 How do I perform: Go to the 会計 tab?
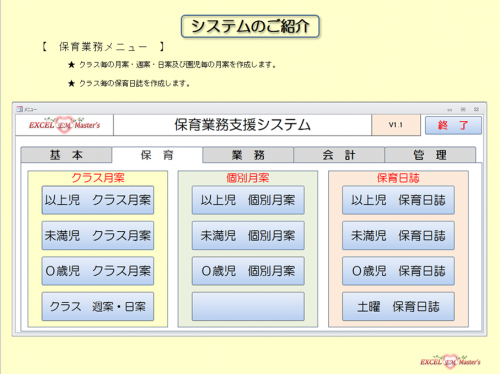pos(339,155)
